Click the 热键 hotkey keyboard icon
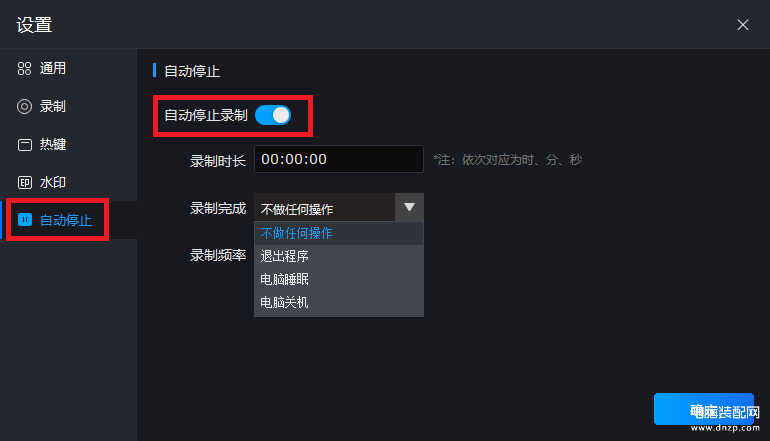This screenshot has width=770, height=441. [x=25, y=145]
